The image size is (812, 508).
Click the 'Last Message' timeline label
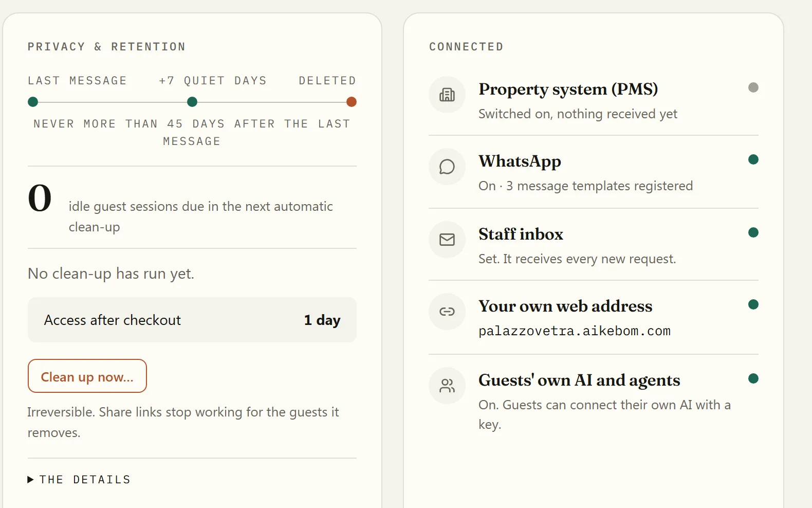(x=77, y=81)
